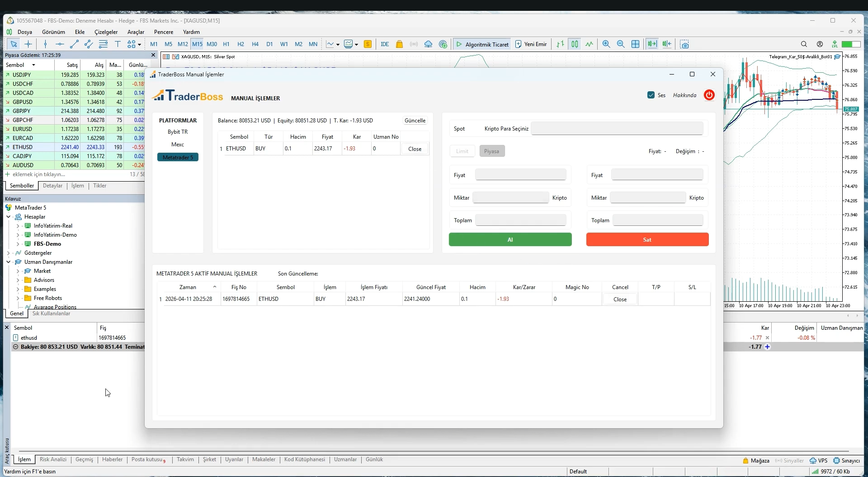Open the shapes objects dropdown

134,44
